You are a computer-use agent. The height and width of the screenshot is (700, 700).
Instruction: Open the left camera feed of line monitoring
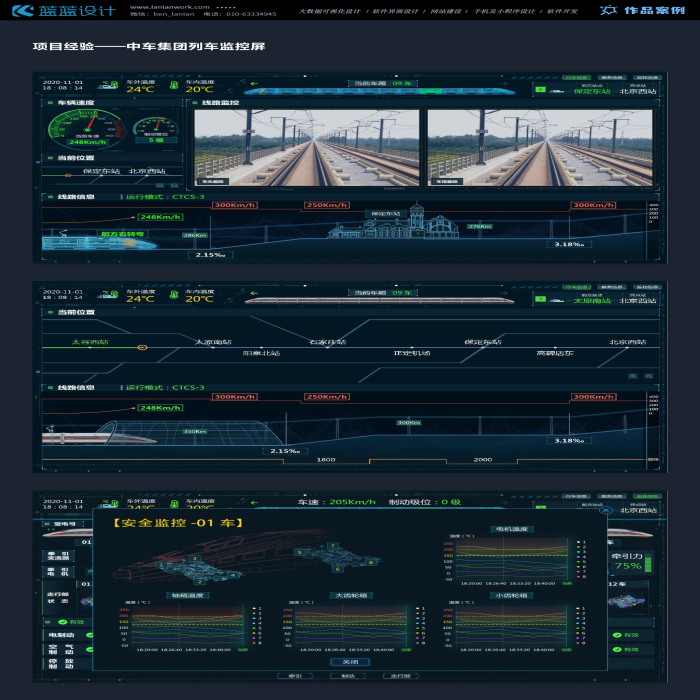[x=306, y=147]
